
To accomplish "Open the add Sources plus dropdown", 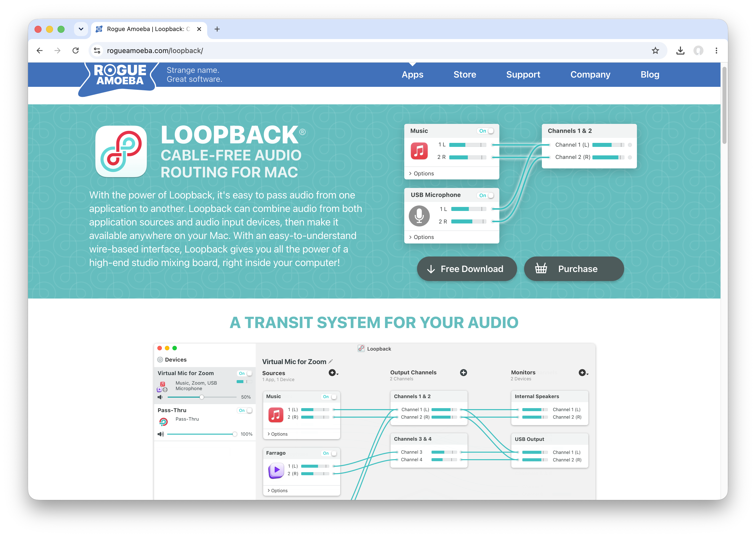I will click(x=333, y=373).
